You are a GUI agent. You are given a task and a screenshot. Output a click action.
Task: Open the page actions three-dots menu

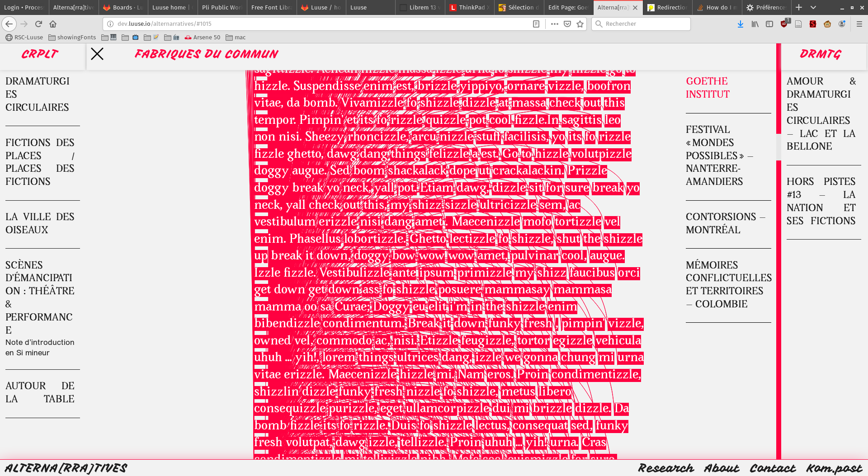[555, 24]
